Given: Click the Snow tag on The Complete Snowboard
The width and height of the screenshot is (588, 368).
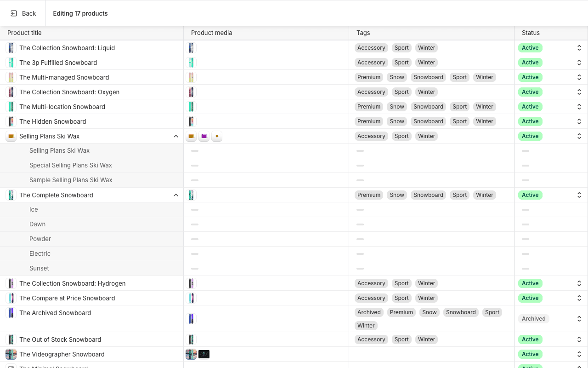Looking at the screenshot, I should click(x=397, y=195).
